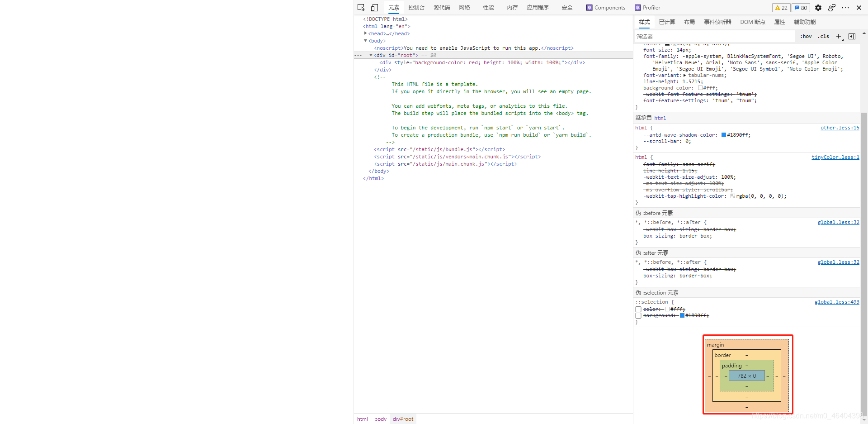Expand the font-variant tabular-nums value
This screenshot has height=424, width=868.
point(684,76)
